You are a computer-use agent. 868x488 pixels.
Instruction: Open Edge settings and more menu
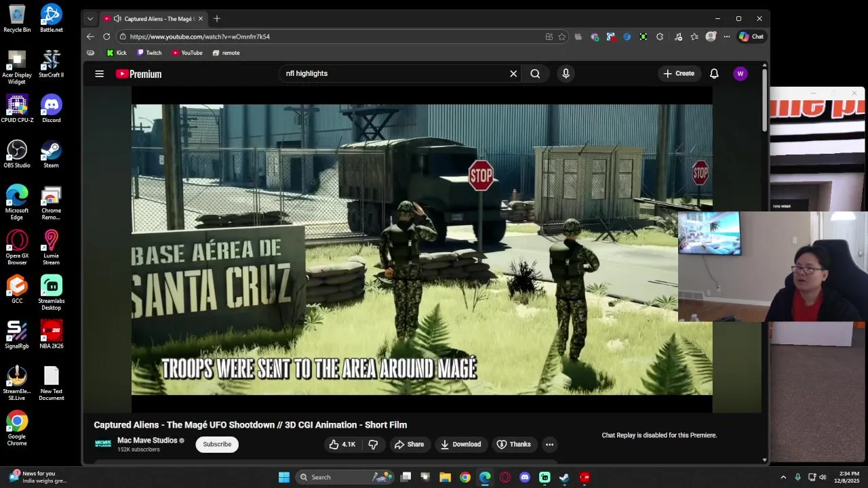[x=727, y=37]
